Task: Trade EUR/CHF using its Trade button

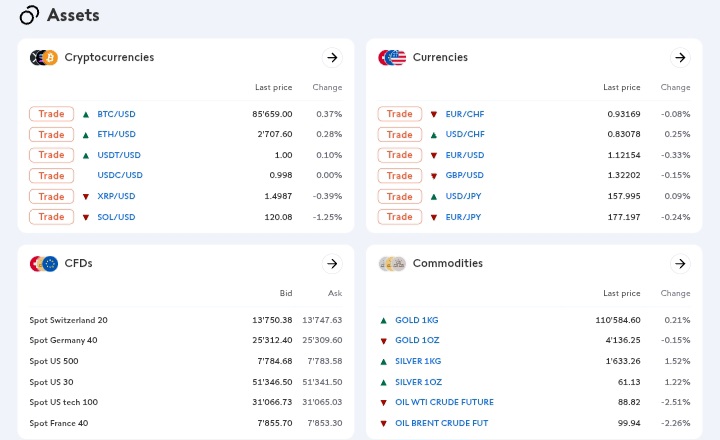Action: [399, 114]
